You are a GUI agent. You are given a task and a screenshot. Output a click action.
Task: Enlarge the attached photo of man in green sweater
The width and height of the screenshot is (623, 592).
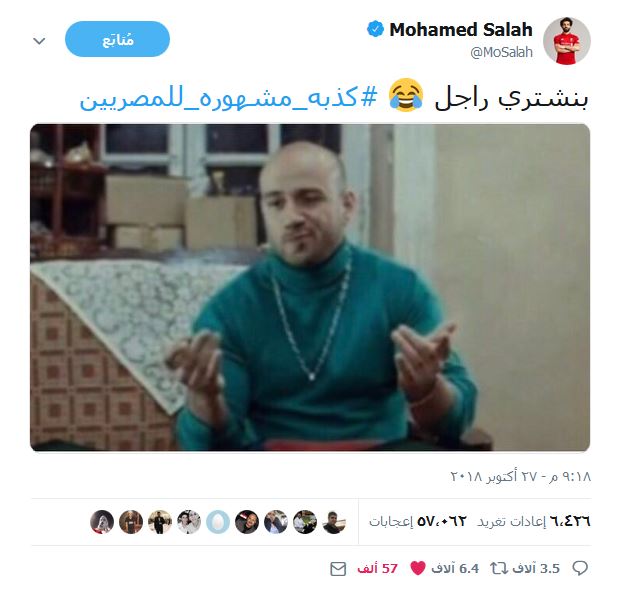coord(310,288)
